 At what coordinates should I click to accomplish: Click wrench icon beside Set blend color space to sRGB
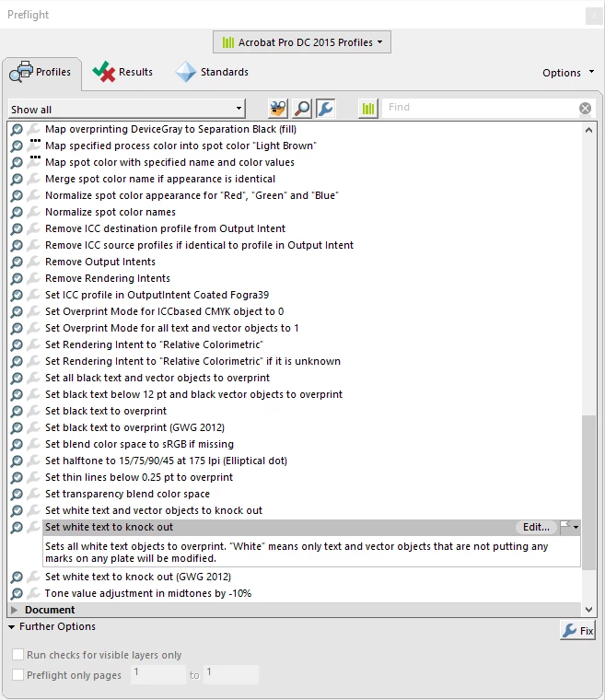coord(34,444)
